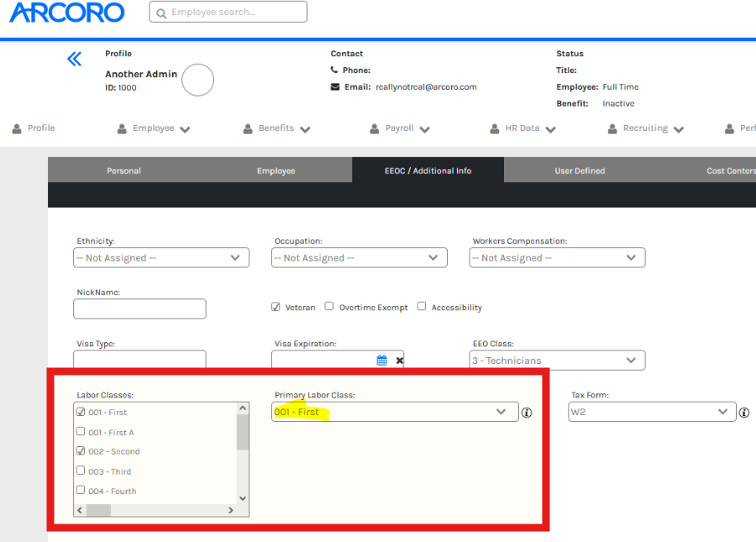Expand the Employee top menu
756x542 pixels.
pos(185,129)
